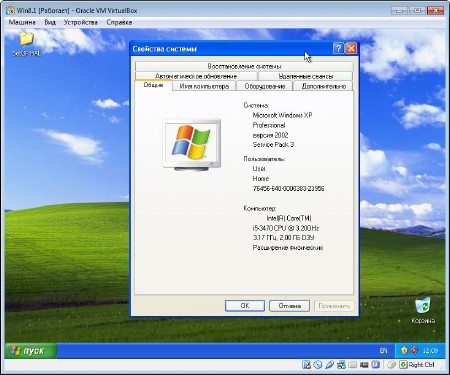The image size is (450, 375).
Task: Maximize the VirtualBox window
Action: point(417,10)
